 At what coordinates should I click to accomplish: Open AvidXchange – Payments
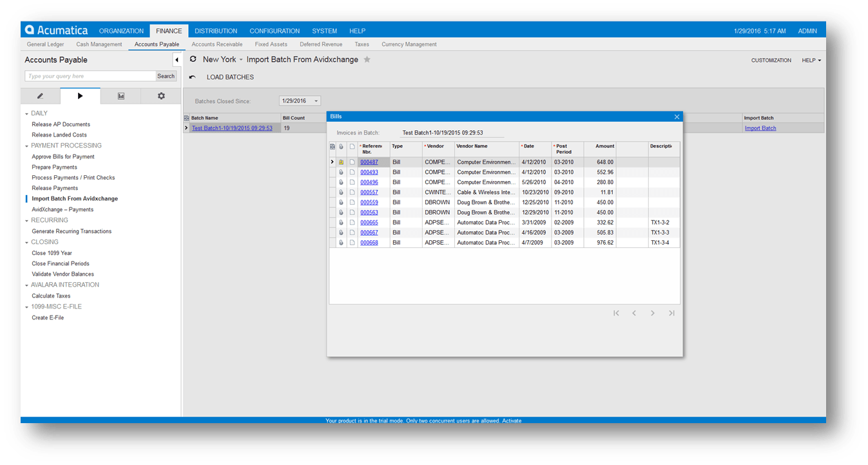[63, 209]
